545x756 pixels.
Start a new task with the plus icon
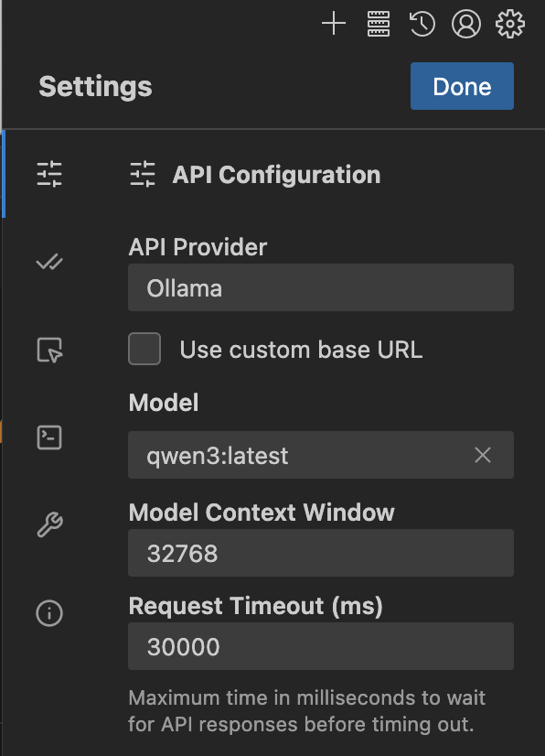[333, 24]
